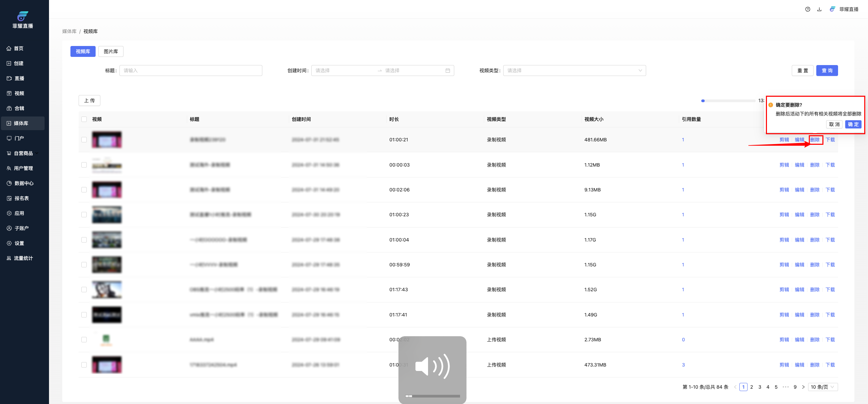868x404 pixels.
Task: Open the 10 条/页 page size dropdown
Action: [x=822, y=387]
